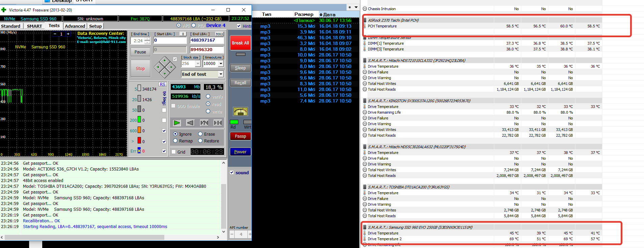644x248 pixels.
Task: Click the yellow gauge meter icon
Action: point(240,111)
